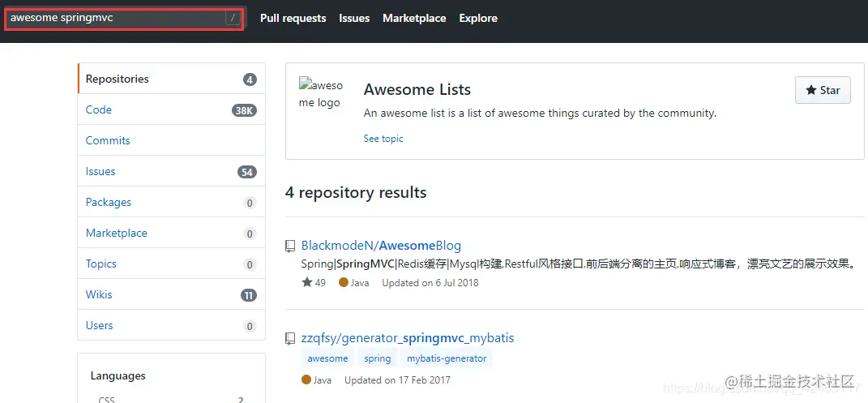868x403 pixels.
Task: Click the awesome topic tag
Action: pos(327,358)
